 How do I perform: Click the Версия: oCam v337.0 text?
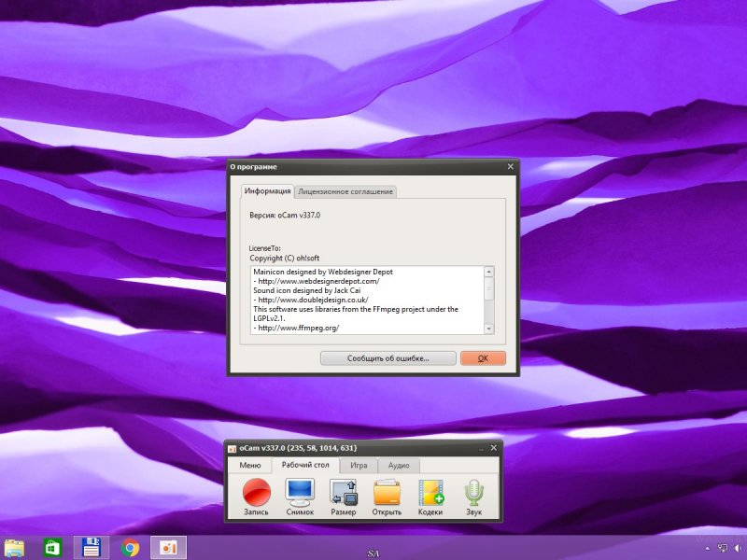285,216
